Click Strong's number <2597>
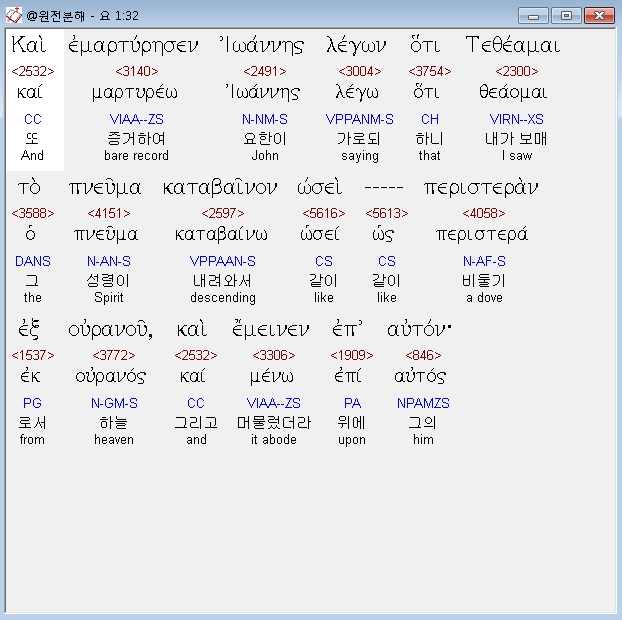The width and height of the screenshot is (622, 620). [223, 213]
